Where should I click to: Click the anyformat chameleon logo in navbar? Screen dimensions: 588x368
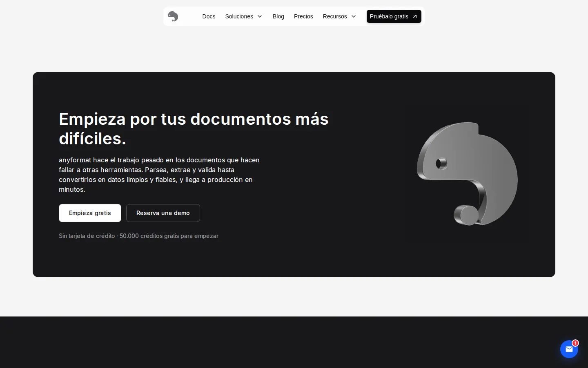pos(173,16)
